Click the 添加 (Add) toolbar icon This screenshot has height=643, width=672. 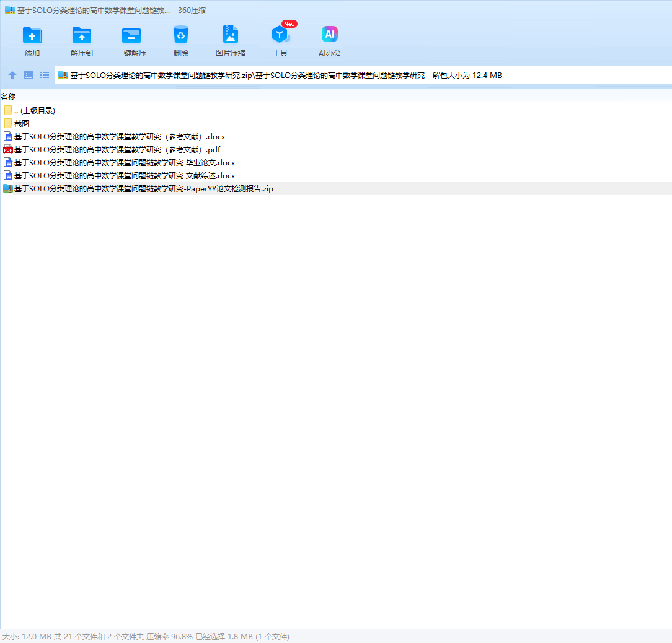point(32,35)
